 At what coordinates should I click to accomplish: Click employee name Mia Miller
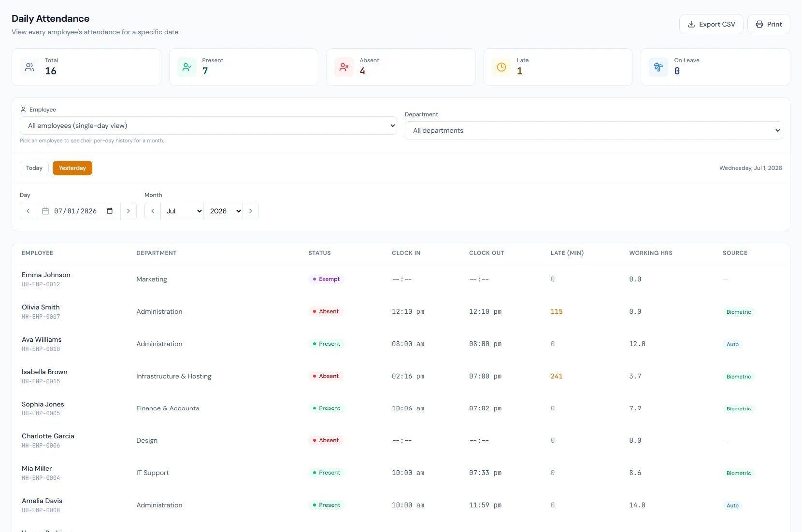(x=37, y=468)
